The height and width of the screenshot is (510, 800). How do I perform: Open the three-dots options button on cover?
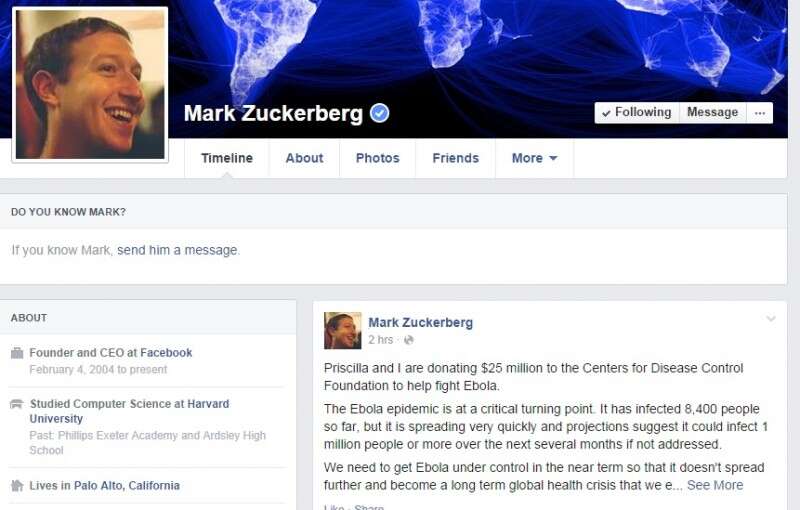point(760,113)
